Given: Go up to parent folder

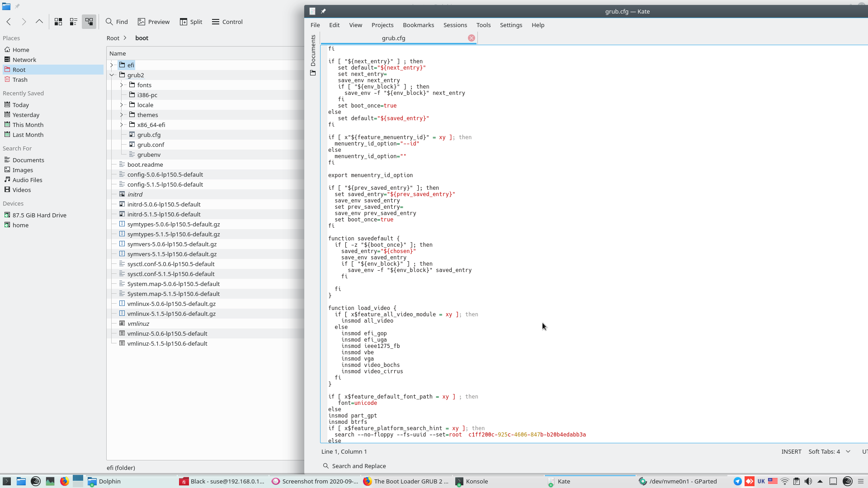Looking at the screenshot, I should (39, 22).
